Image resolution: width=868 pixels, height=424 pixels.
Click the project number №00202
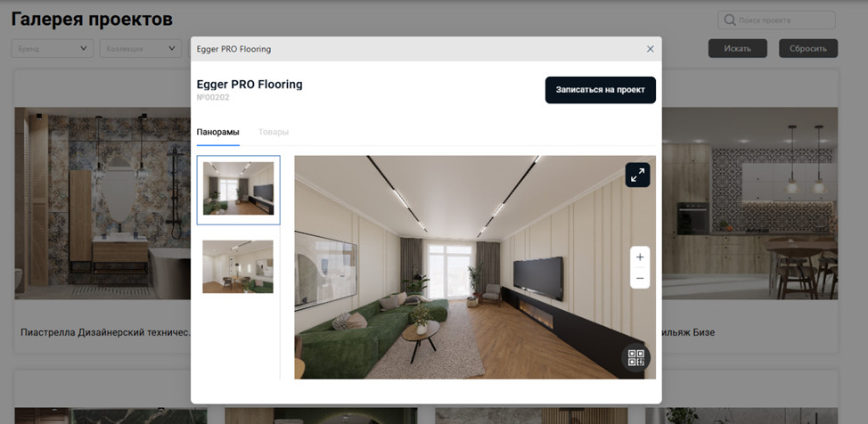tap(213, 97)
